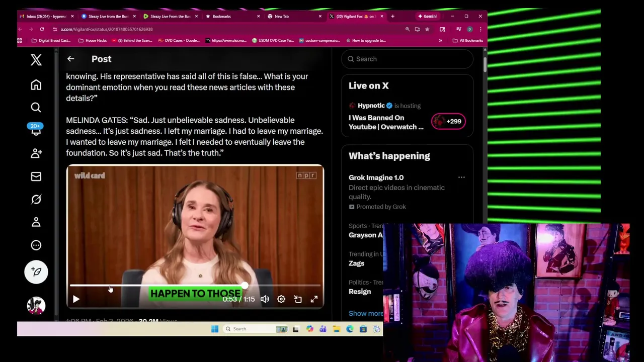Open Chrome profile avatar D

click(469, 29)
